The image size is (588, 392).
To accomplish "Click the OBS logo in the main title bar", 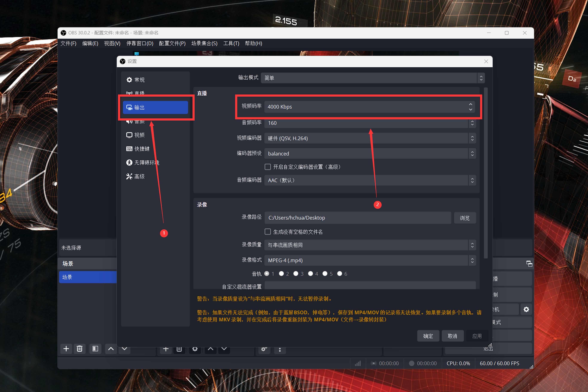I will click(63, 33).
